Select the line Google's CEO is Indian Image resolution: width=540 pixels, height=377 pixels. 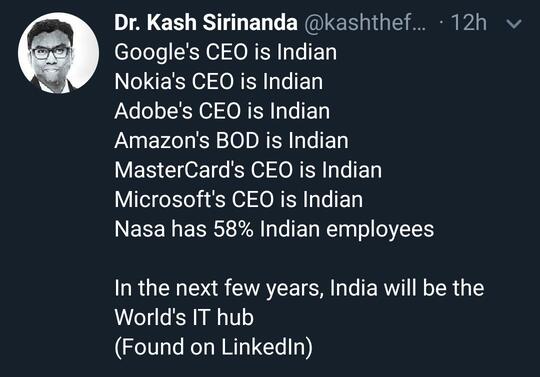point(226,52)
